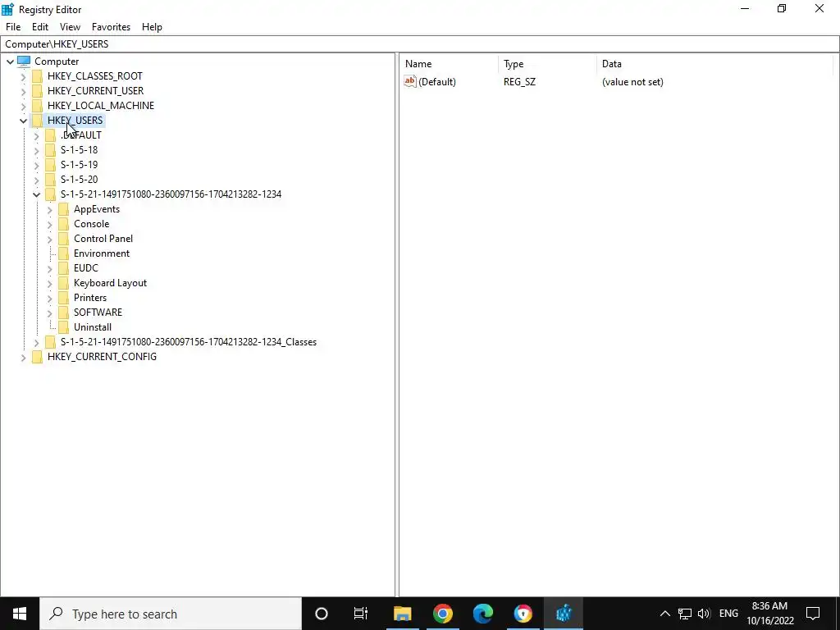Expand the AppEvents key arrow

(x=50, y=209)
